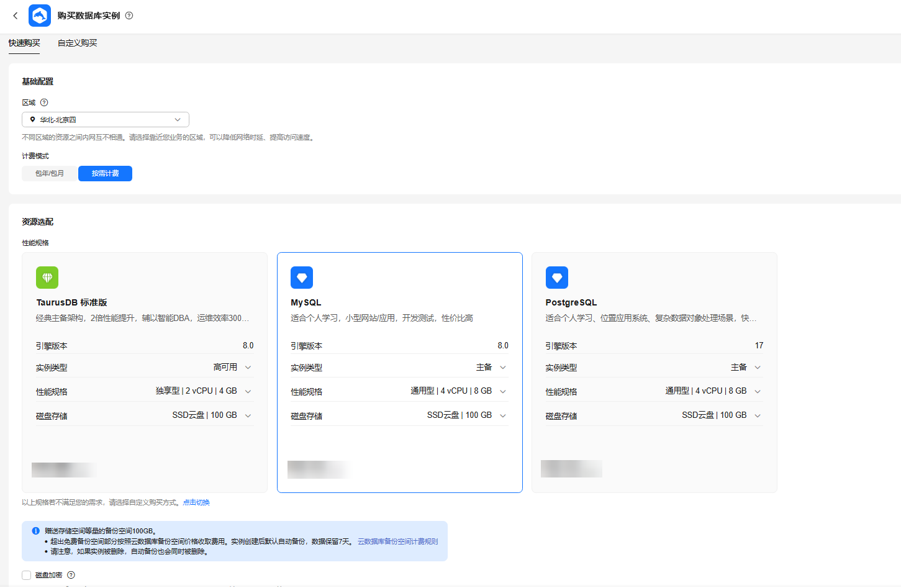Click the 点击切换 link
901x588 pixels.
coord(196,502)
